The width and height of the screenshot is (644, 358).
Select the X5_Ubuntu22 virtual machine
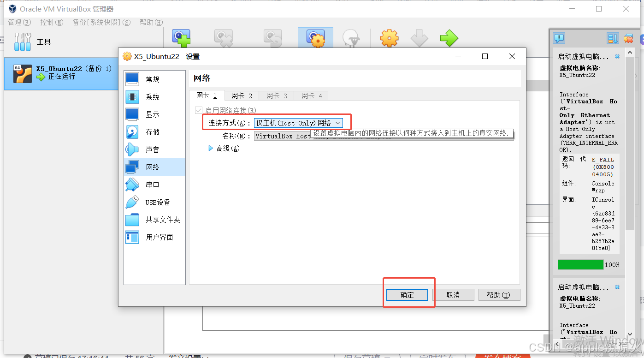pyautogui.click(x=61, y=73)
